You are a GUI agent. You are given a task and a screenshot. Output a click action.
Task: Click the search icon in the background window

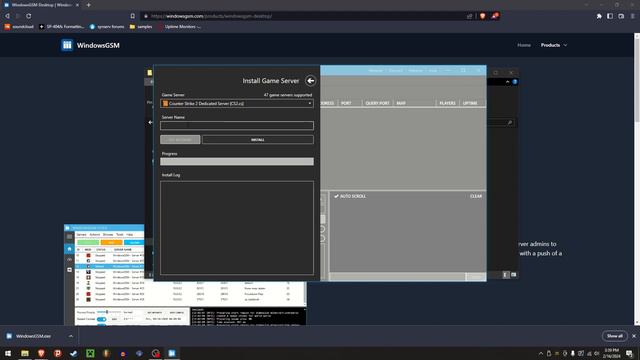[x=510, y=123]
